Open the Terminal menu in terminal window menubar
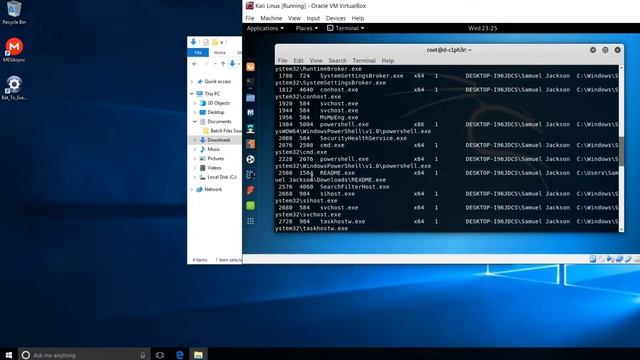 coord(364,60)
